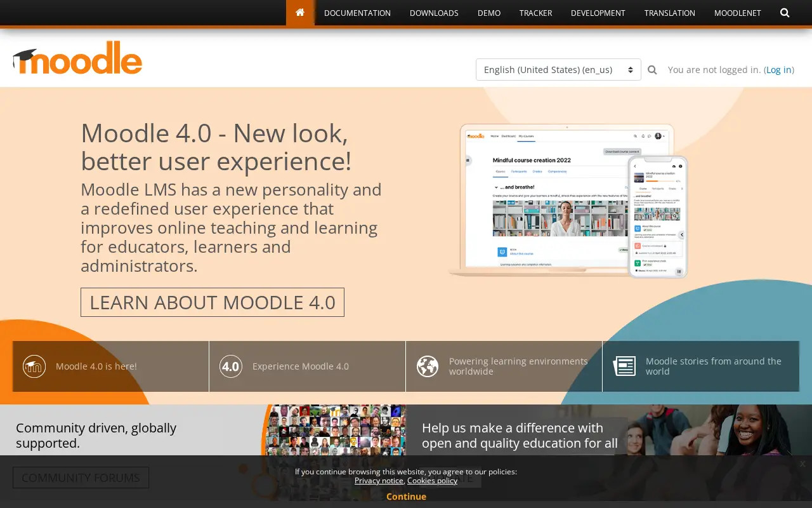The image size is (812, 508).
Task: Click Experience Moodle 4.0 tile text
Action: (301, 366)
